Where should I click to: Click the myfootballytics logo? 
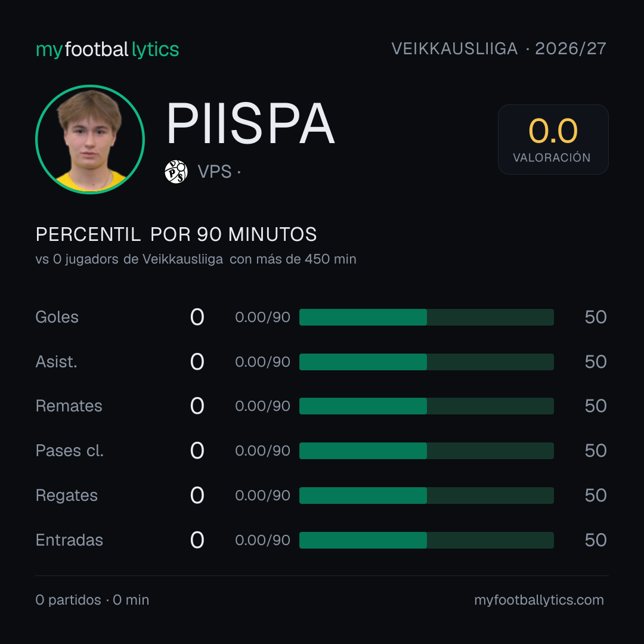tap(107, 49)
